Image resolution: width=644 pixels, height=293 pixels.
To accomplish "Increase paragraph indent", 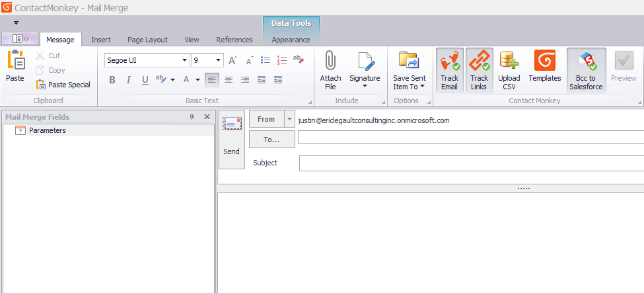I will pyautogui.click(x=277, y=80).
